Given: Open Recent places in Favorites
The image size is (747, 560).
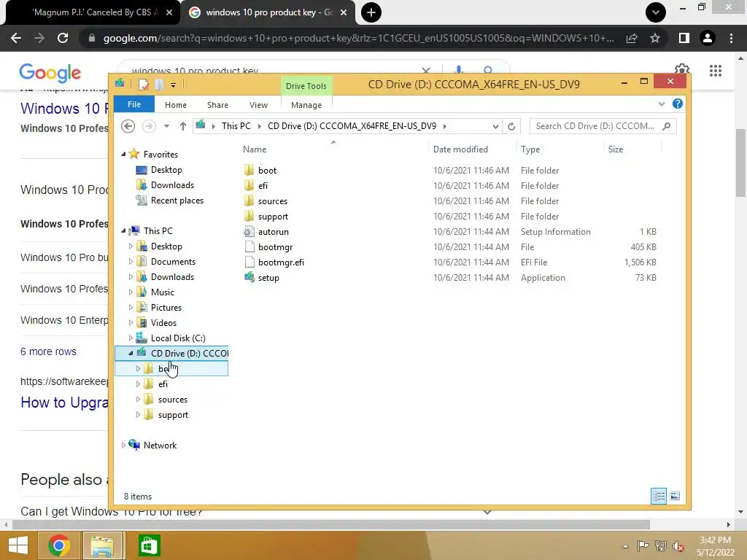Looking at the screenshot, I should pyautogui.click(x=177, y=201).
